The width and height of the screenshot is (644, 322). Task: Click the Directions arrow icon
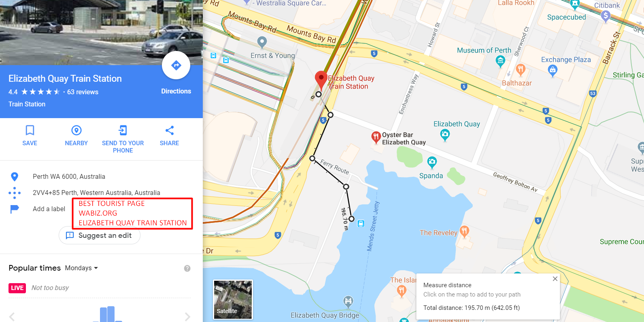click(x=176, y=65)
